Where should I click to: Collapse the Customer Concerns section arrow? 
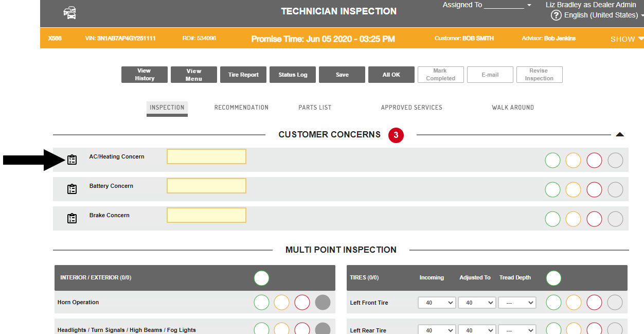coord(620,135)
